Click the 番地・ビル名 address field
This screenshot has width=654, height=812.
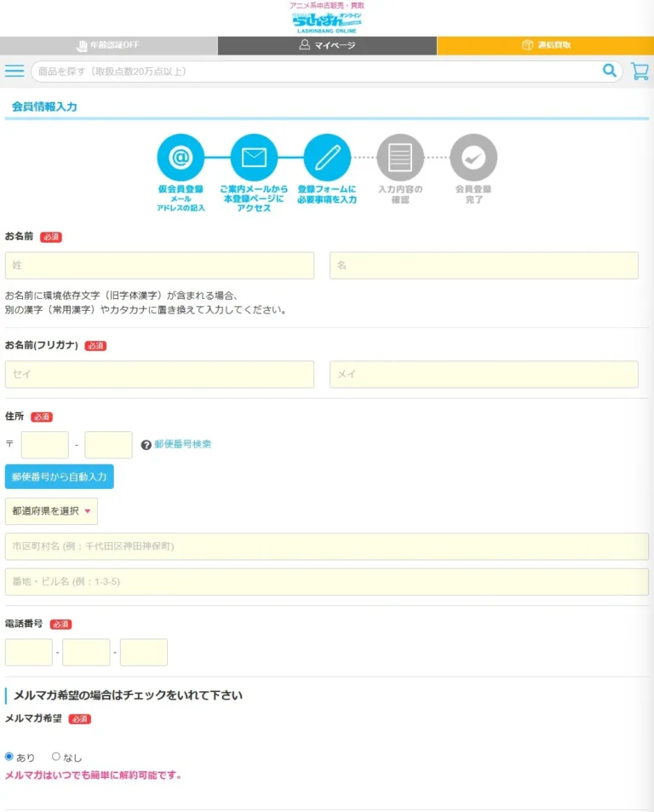click(x=327, y=582)
